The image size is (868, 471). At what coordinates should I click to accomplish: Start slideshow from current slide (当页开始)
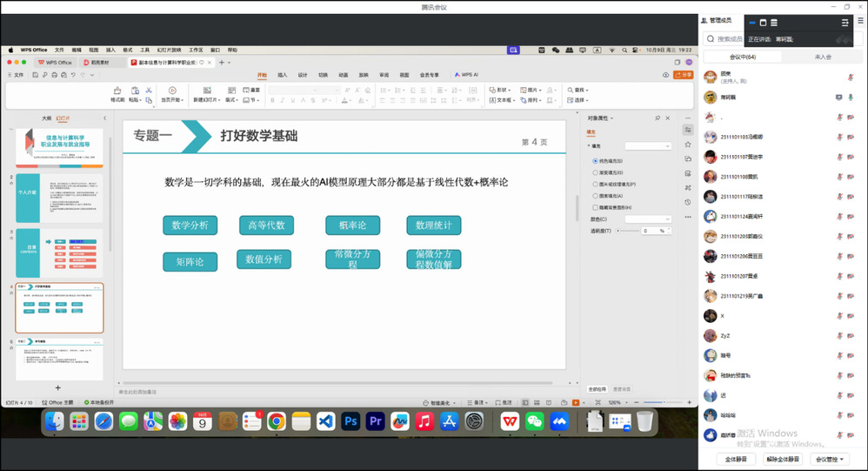[172, 91]
